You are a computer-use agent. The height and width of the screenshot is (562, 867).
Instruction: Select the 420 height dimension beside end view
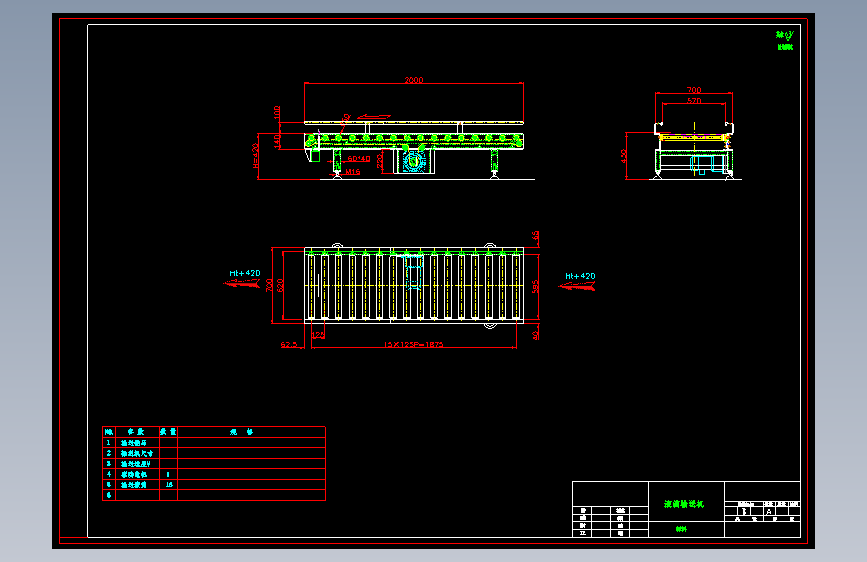pyautogui.click(x=624, y=156)
